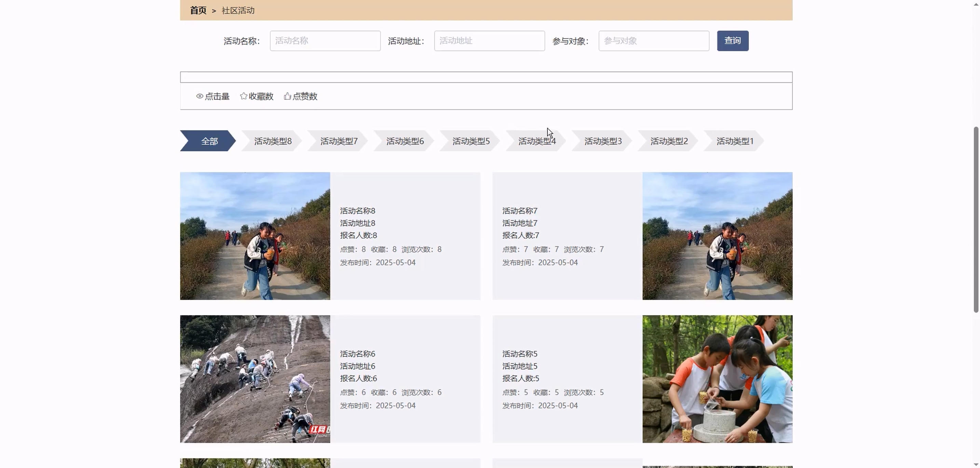This screenshot has width=980, height=468.
Task: Focus the 活动地址 input field
Action: pos(489,41)
